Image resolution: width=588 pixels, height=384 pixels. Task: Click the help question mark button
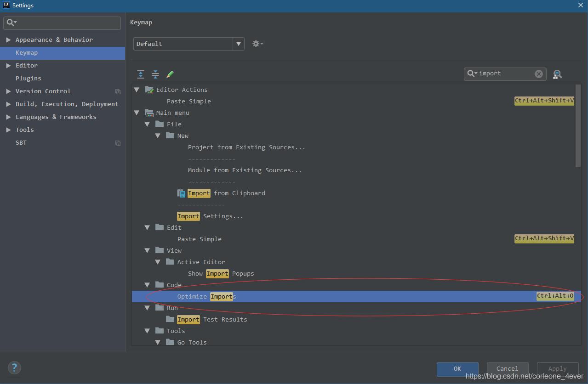(x=14, y=367)
